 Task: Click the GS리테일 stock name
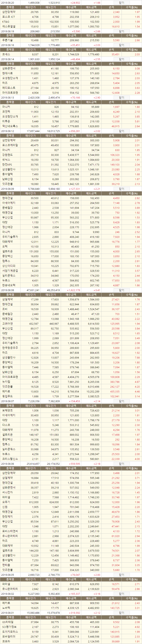8,622
